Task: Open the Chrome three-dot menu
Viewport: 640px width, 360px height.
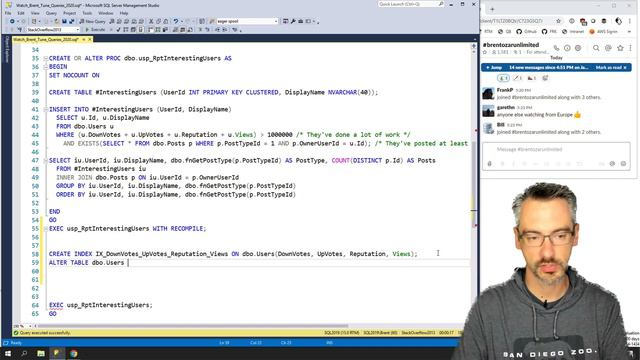Action: [x=631, y=21]
